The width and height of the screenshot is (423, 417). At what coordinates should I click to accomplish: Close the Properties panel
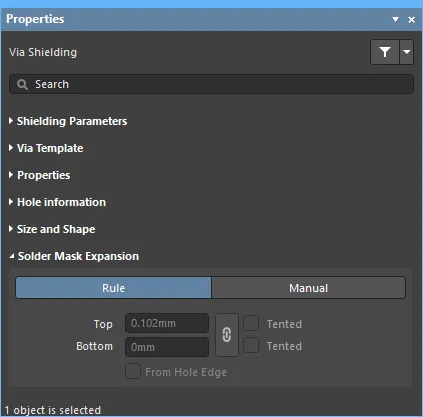[x=412, y=20]
